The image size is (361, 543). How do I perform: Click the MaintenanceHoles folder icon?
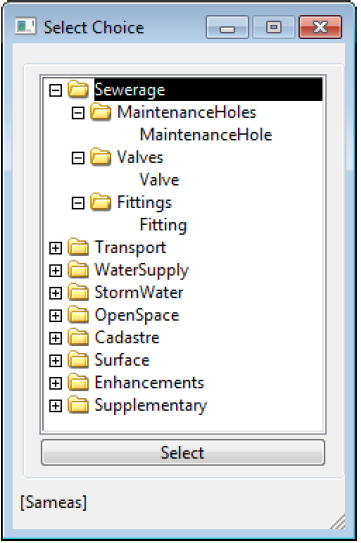(100, 112)
